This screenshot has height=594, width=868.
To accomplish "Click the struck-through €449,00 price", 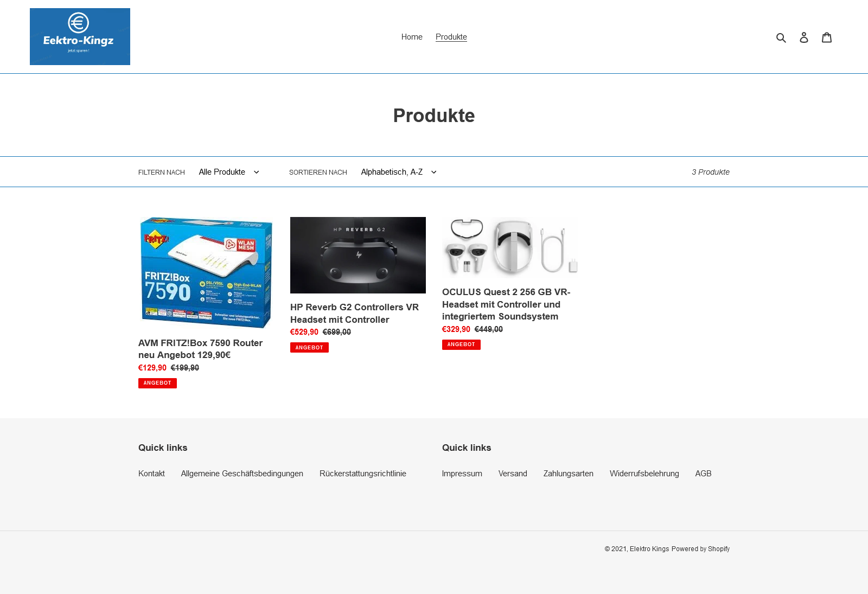I will click(x=489, y=329).
